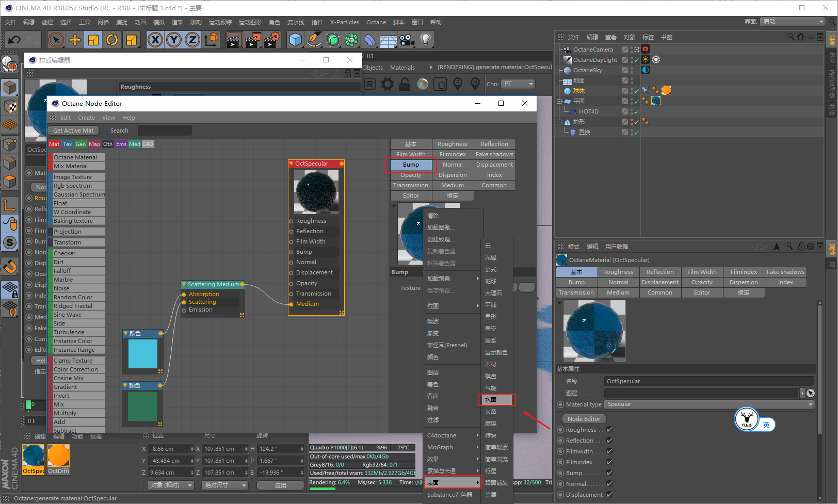Image resolution: width=838 pixels, height=504 pixels.
Task: Open Octane menu in main menu bar
Action: point(376,22)
